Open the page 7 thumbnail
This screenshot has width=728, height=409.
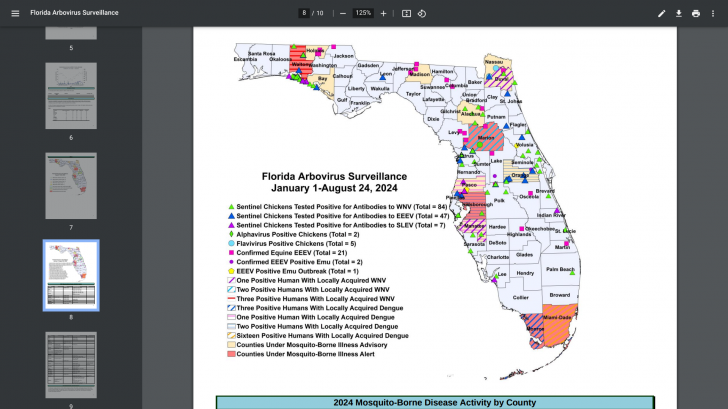[x=71, y=185]
